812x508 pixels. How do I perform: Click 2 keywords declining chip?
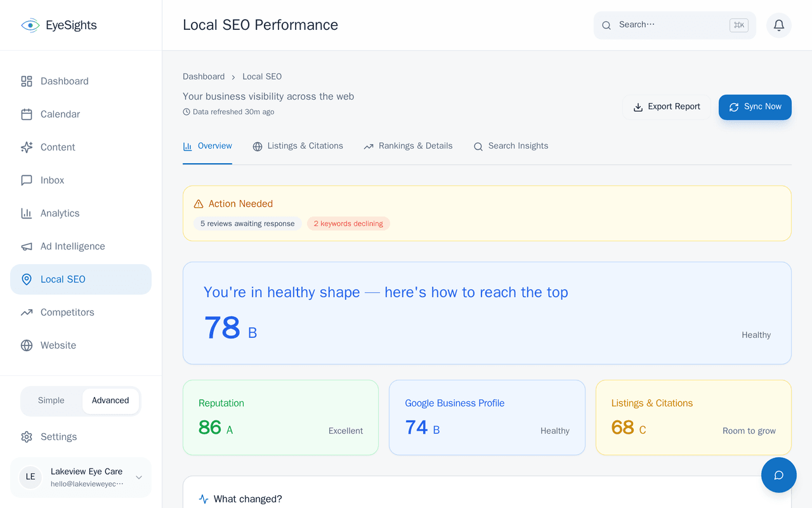pos(348,224)
